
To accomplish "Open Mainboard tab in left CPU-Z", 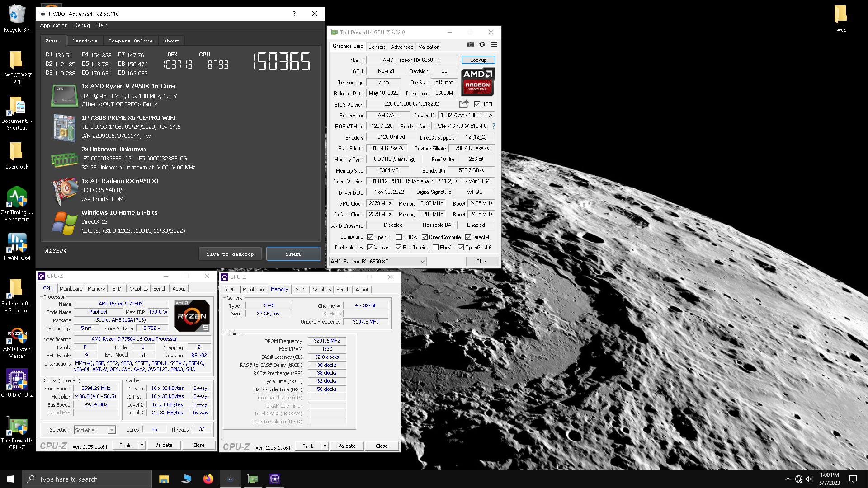I will [x=71, y=289].
